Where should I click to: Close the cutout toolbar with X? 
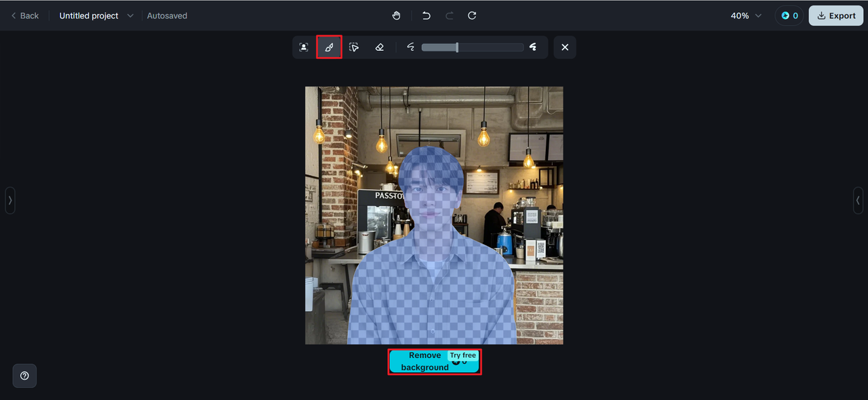[565, 47]
